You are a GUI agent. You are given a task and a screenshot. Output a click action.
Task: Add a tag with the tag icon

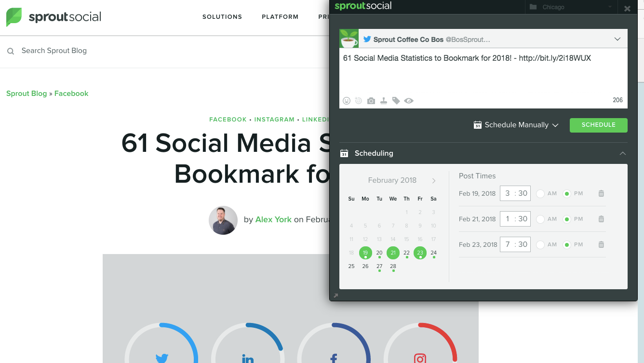point(396,101)
